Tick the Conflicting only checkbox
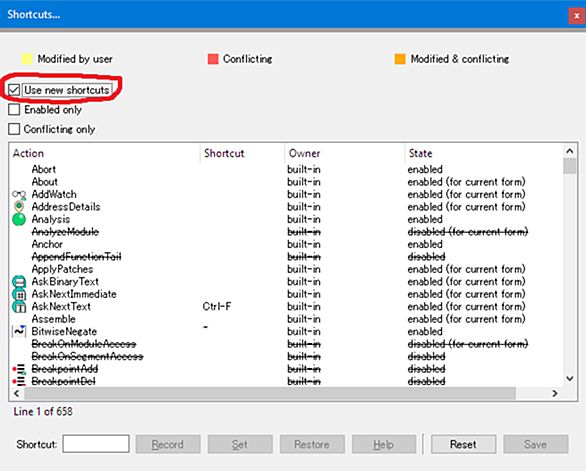586x471 pixels. coord(14,129)
